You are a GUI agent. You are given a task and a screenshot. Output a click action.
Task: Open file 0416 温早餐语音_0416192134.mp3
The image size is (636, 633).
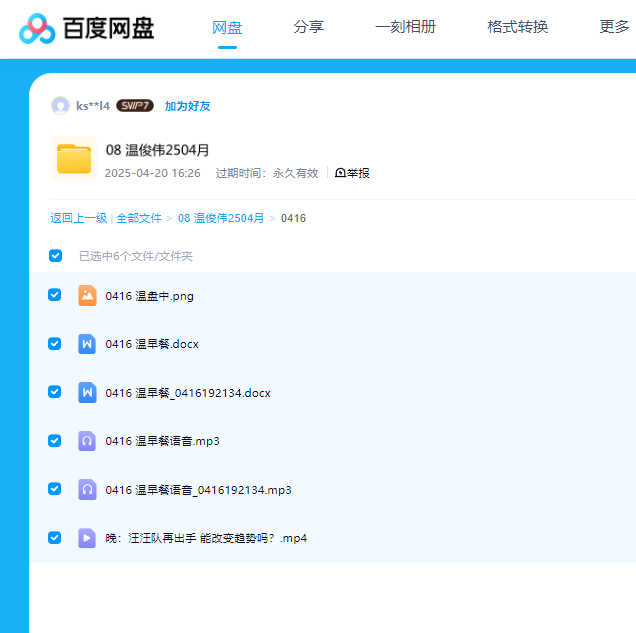pos(198,490)
